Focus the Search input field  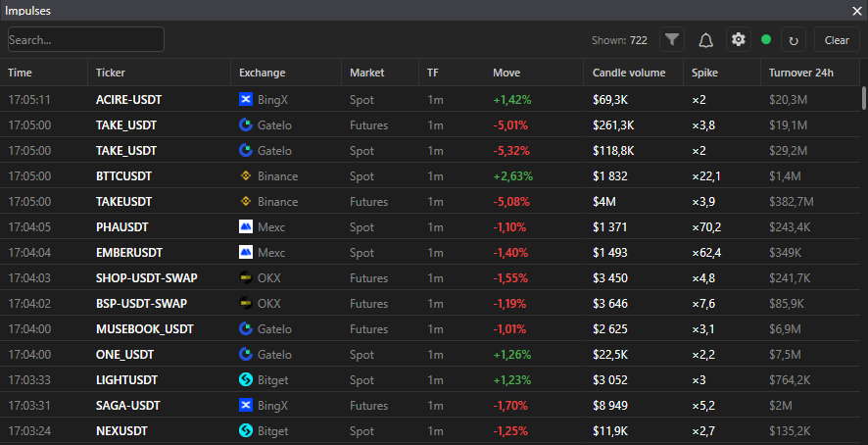86,40
